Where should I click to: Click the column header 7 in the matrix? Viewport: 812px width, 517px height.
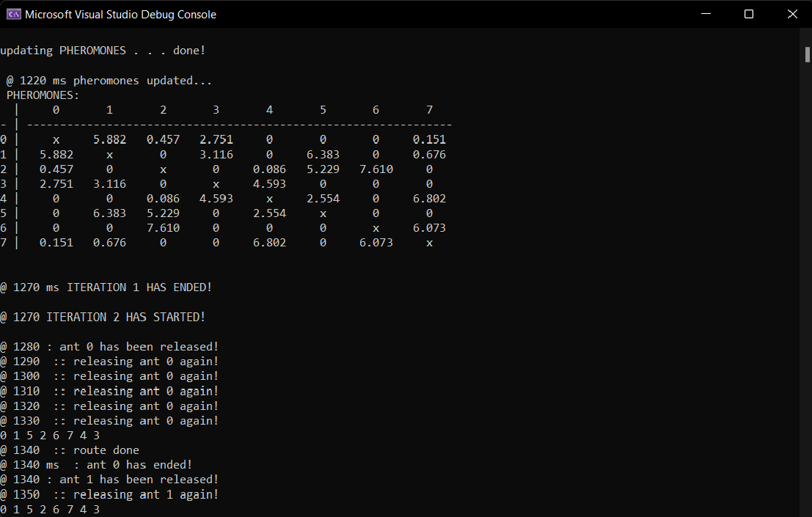[430, 109]
